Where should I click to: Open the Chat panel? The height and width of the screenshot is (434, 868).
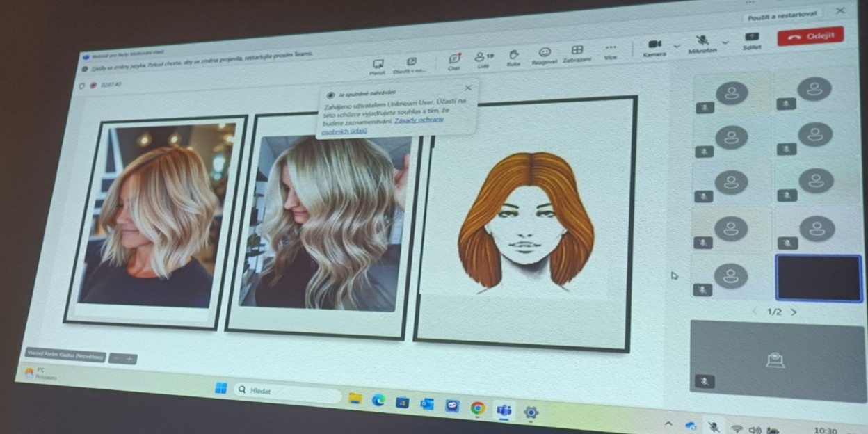point(454,58)
